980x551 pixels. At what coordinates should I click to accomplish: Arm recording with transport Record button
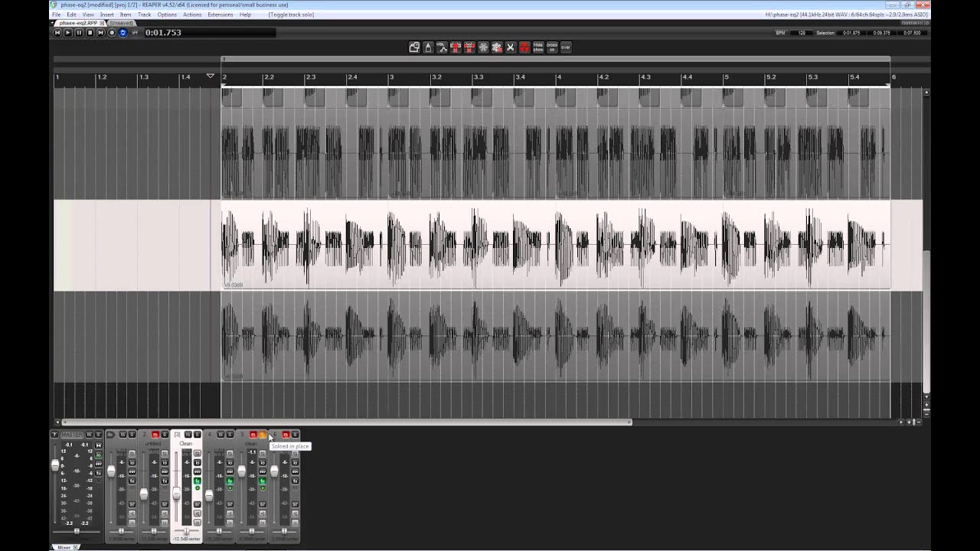click(x=112, y=33)
